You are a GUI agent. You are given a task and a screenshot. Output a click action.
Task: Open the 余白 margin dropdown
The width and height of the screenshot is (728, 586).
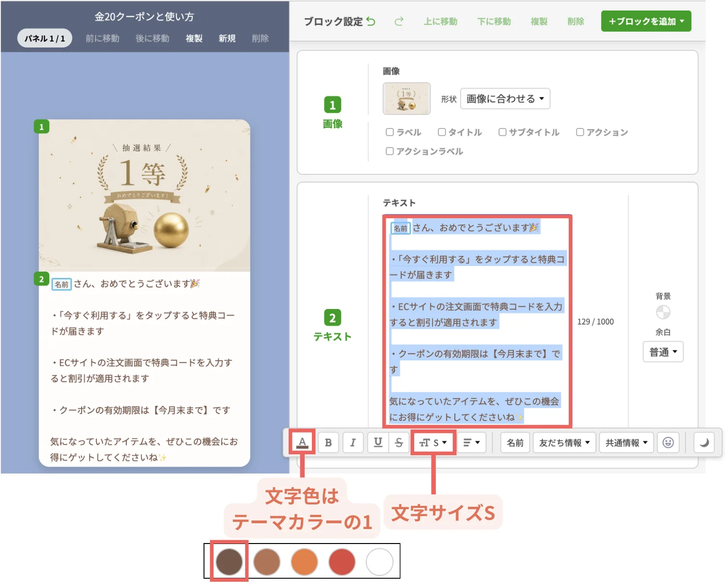coord(663,352)
